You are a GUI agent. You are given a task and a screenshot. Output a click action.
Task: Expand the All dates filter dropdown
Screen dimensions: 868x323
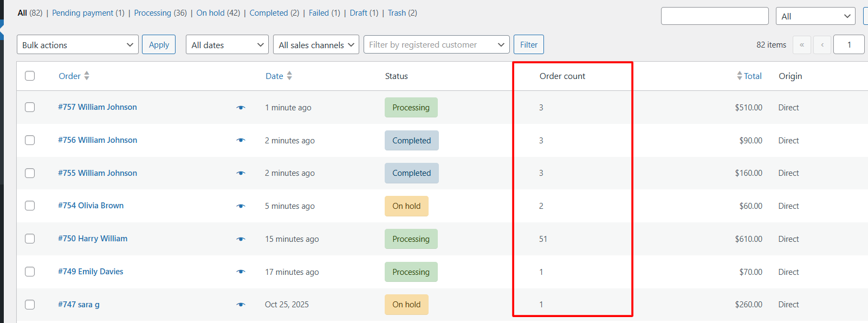[227, 45]
